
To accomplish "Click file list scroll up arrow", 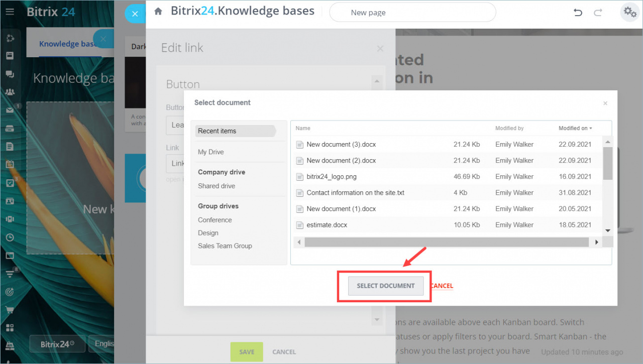I will [607, 141].
